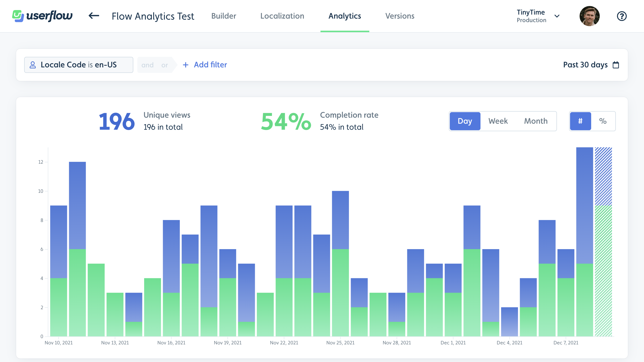Switch chart grouping to Week
644x362 pixels.
coord(498,121)
